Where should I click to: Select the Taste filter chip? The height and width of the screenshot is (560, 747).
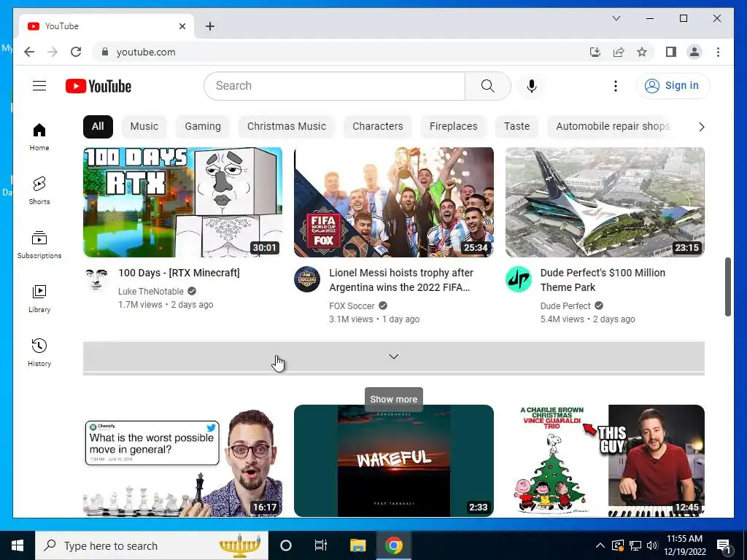pos(516,126)
